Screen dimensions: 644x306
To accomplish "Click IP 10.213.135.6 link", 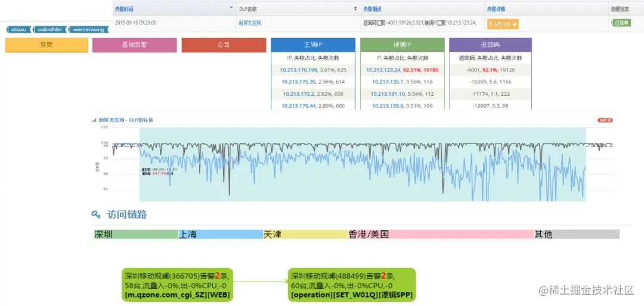I will (388, 106).
